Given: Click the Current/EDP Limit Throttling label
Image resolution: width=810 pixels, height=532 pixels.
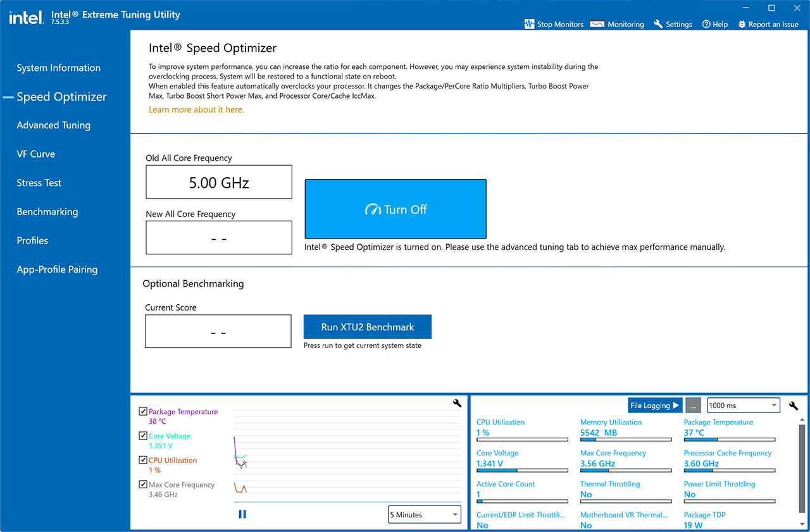Looking at the screenshot, I should 520,515.
